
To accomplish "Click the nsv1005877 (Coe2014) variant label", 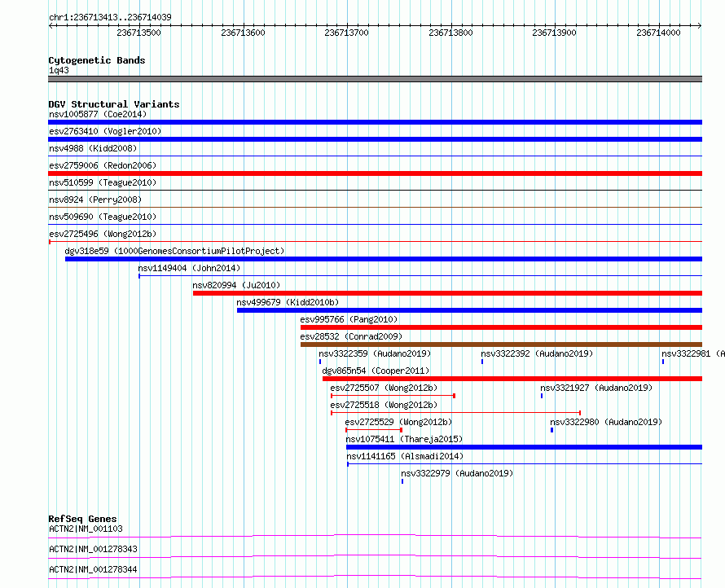I will 98,114.
